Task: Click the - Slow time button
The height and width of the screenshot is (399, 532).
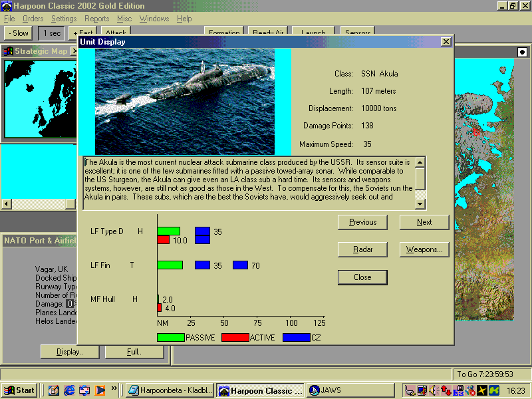Action: pyautogui.click(x=19, y=33)
